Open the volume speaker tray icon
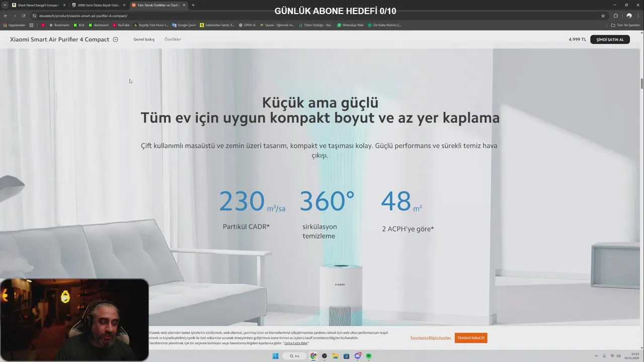The image size is (644, 362). [x=619, y=356]
